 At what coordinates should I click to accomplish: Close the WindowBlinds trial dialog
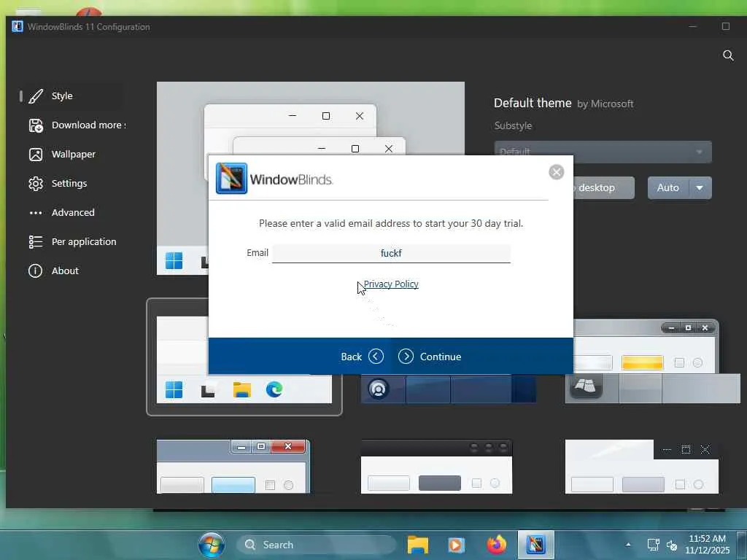click(x=556, y=172)
